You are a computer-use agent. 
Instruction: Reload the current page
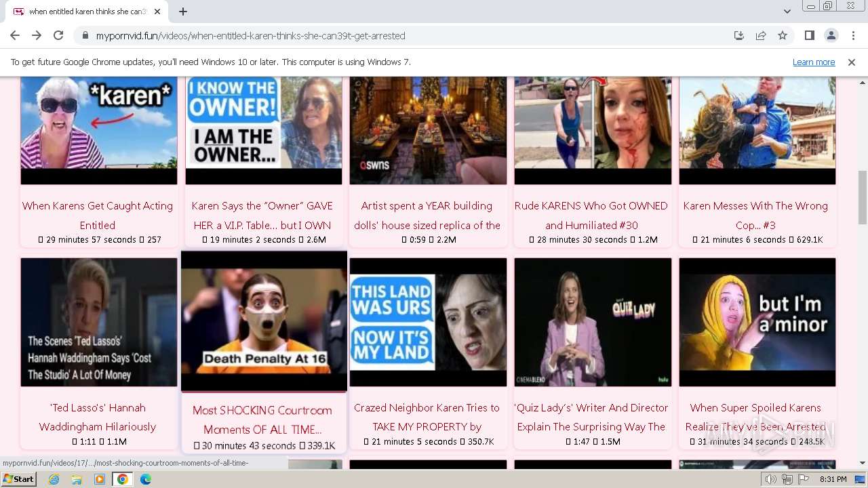58,35
